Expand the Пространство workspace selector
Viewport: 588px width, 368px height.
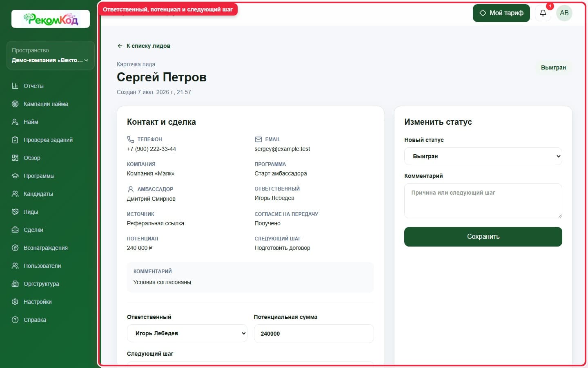51,55
